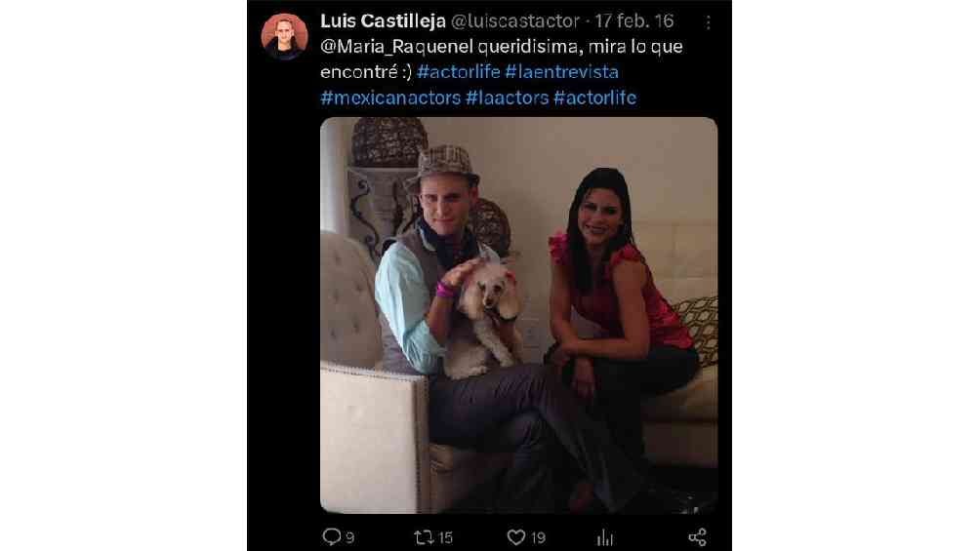Open the attached photo in the tweet
This screenshot has width=980, height=551.
(x=518, y=315)
